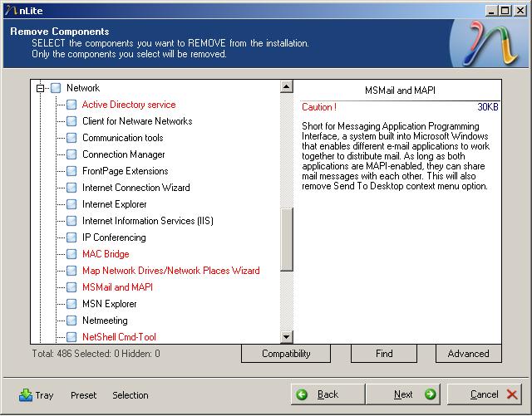This screenshot has height=416, width=532.
Task: Select MSMail and MAPI tree item
Action: pyautogui.click(x=117, y=287)
